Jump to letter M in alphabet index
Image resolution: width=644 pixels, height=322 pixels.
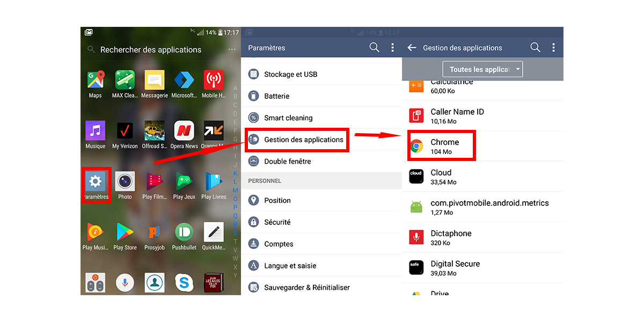pyautogui.click(x=235, y=191)
